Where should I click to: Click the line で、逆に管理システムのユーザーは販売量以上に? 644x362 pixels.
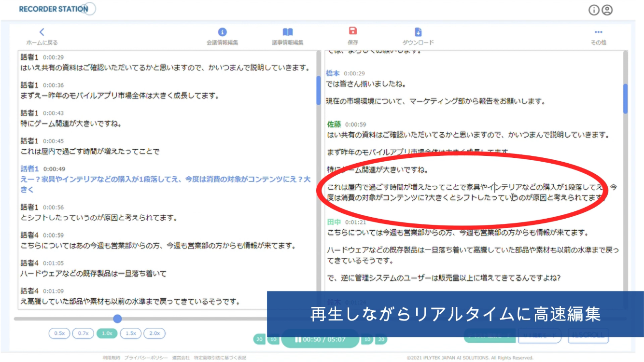click(x=444, y=278)
